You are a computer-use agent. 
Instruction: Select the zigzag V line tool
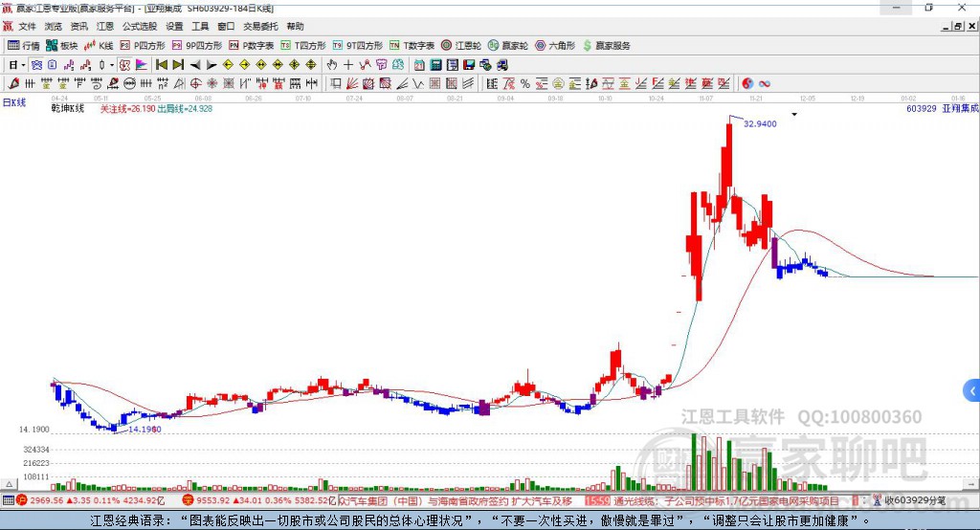tap(418, 84)
